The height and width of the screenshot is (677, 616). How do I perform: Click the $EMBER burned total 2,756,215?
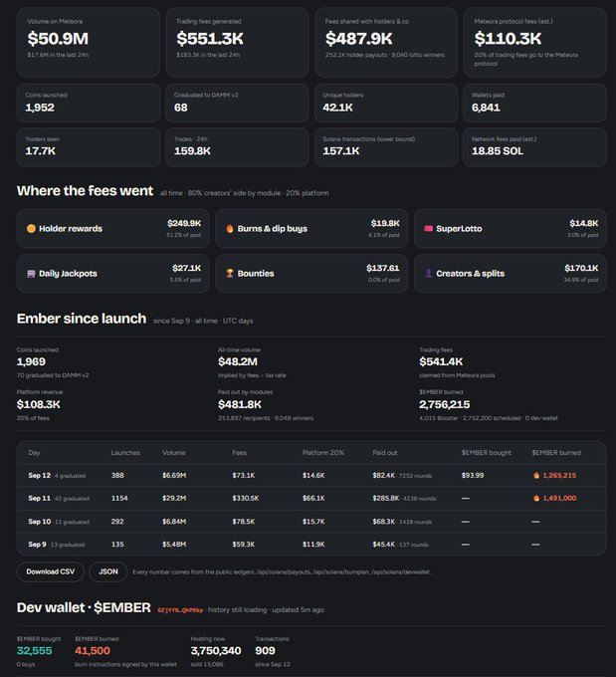point(444,404)
